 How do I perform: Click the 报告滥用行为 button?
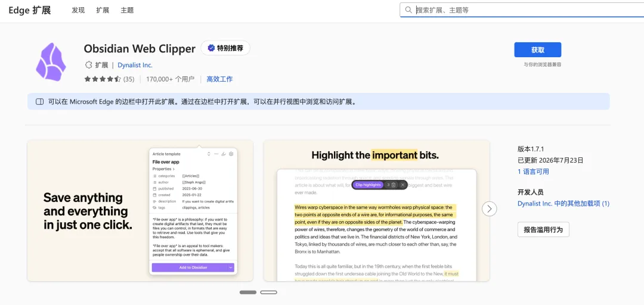[543, 229]
